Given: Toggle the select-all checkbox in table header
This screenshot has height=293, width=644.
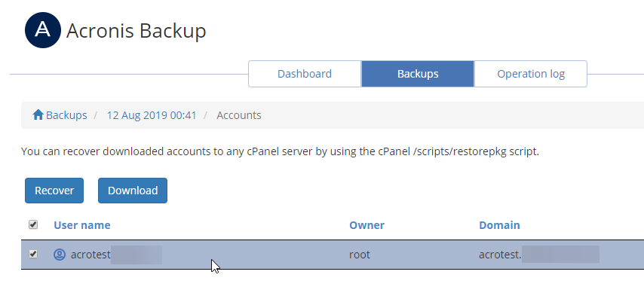Looking at the screenshot, I should click(x=33, y=224).
